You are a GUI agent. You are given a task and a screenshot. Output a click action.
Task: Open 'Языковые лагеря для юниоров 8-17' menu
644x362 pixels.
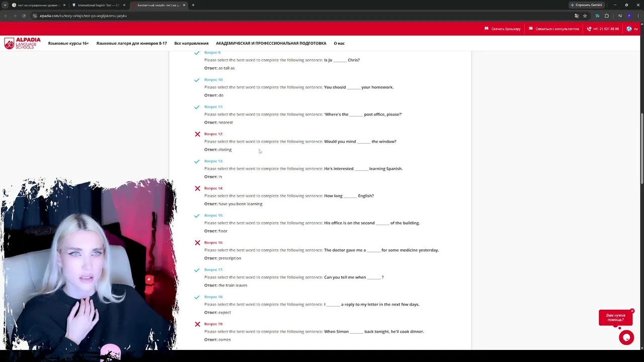[x=131, y=43]
